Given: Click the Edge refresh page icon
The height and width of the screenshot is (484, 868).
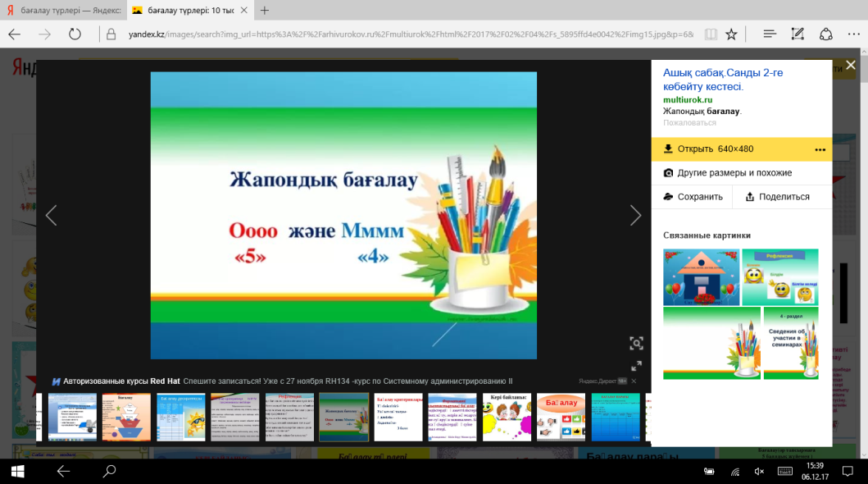Looking at the screenshot, I should pos(75,34).
